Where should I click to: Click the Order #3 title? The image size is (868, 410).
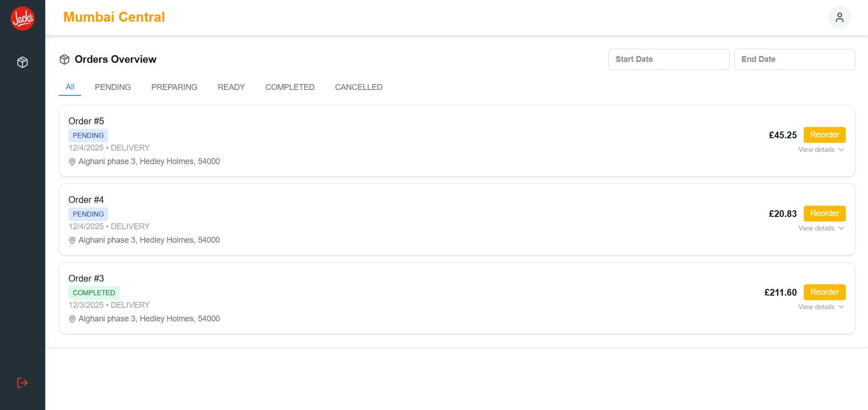86,278
